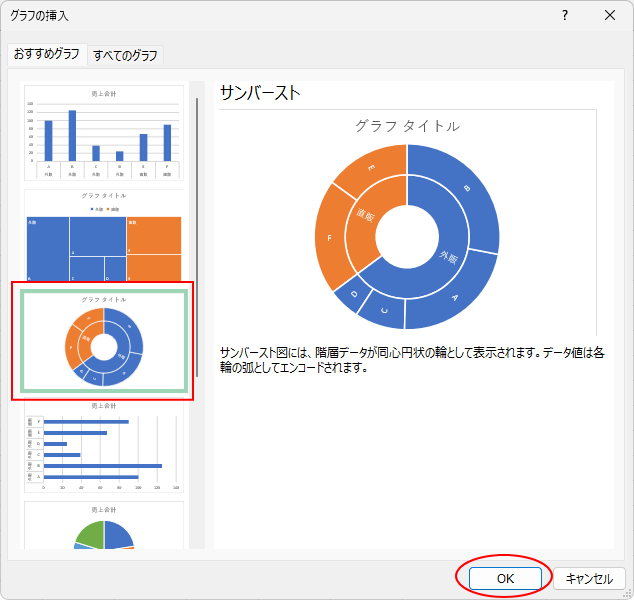Open help with the question mark icon
The image size is (634, 600).
565,15
